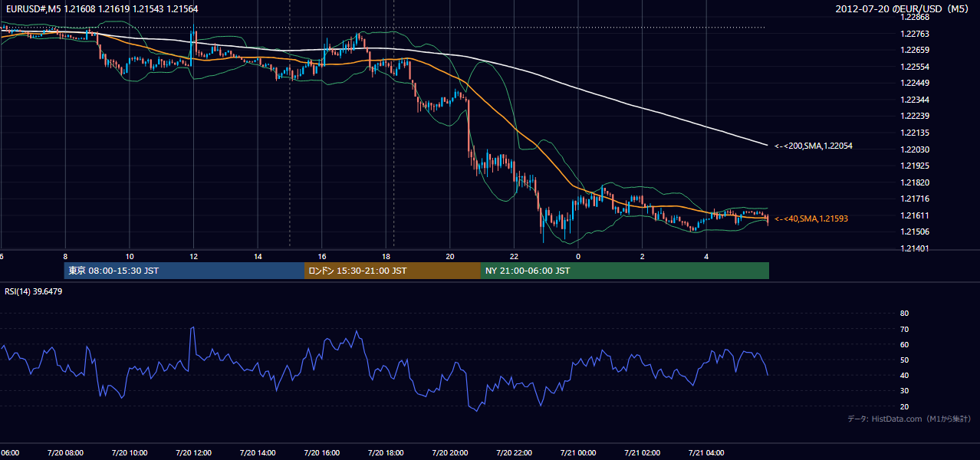Screen dimensions: 980x460
Task: Click bottom time label 7/20 14:00
Action: pyautogui.click(x=258, y=453)
